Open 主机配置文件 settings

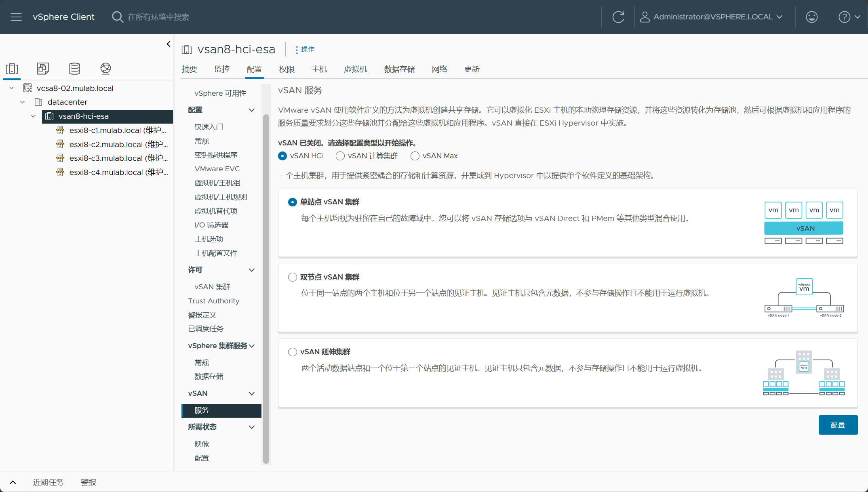[216, 253]
